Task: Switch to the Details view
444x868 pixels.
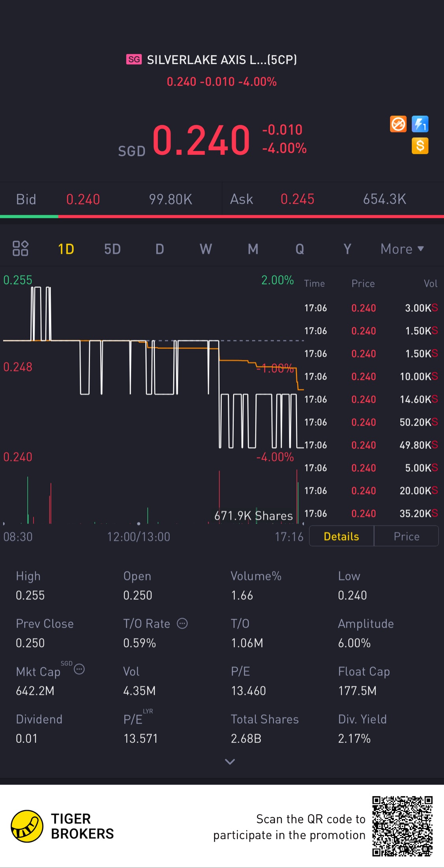Action: pyautogui.click(x=341, y=536)
